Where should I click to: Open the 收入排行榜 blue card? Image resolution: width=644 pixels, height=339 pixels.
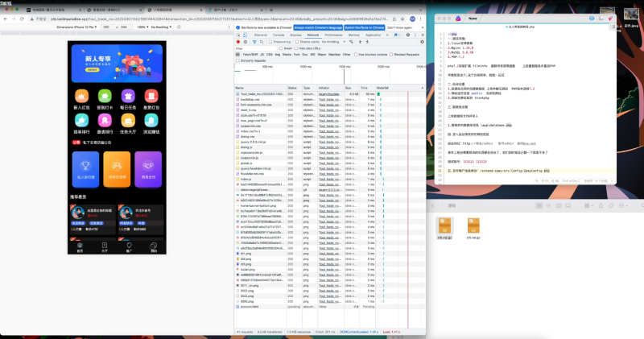click(85, 169)
